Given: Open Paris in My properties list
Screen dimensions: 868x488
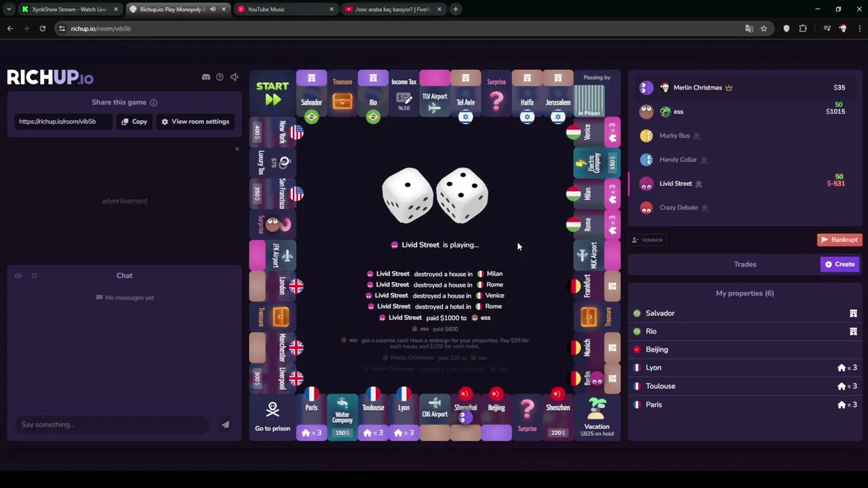Looking at the screenshot, I should click(x=745, y=405).
